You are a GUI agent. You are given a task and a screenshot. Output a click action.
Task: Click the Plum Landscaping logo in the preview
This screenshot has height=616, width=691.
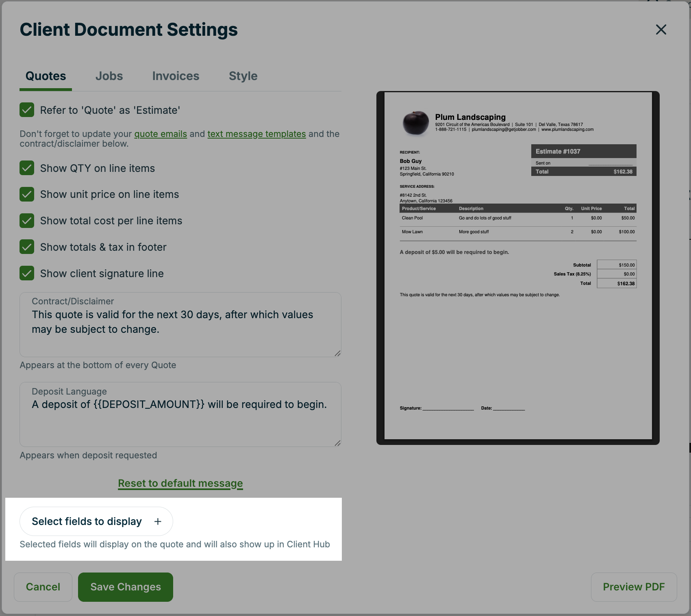[x=415, y=122]
